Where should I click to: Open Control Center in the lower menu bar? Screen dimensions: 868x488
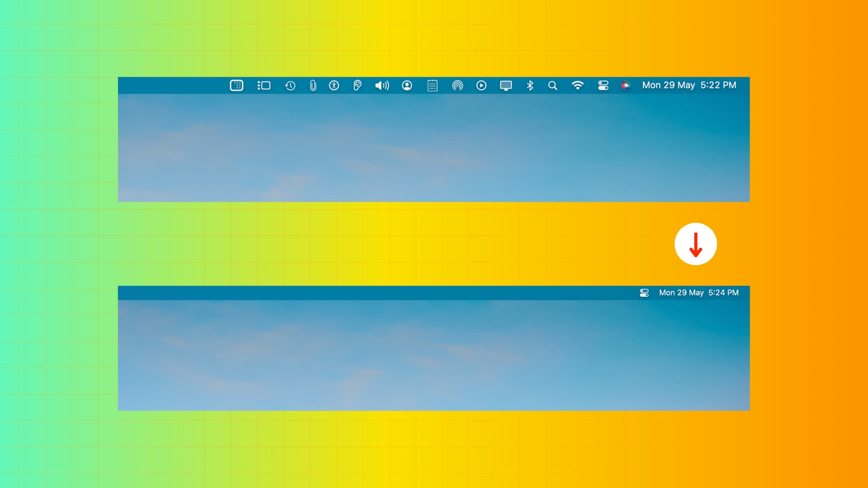644,293
